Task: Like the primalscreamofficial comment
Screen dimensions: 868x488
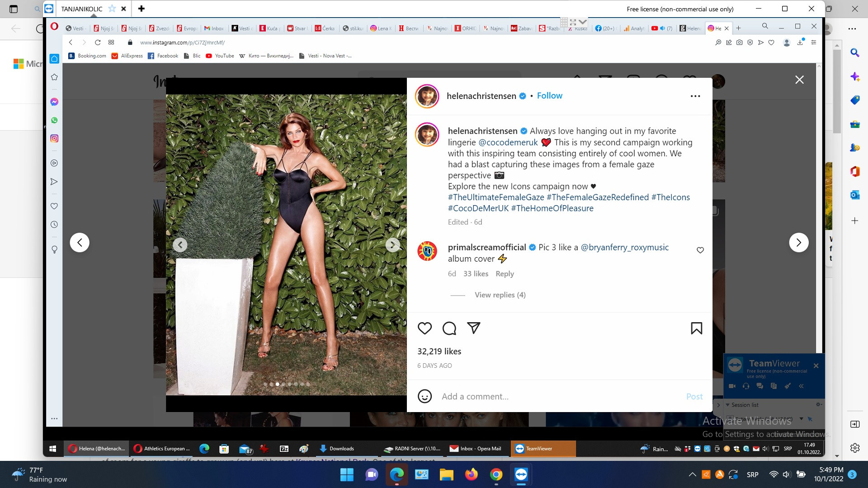Action: click(700, 250)
